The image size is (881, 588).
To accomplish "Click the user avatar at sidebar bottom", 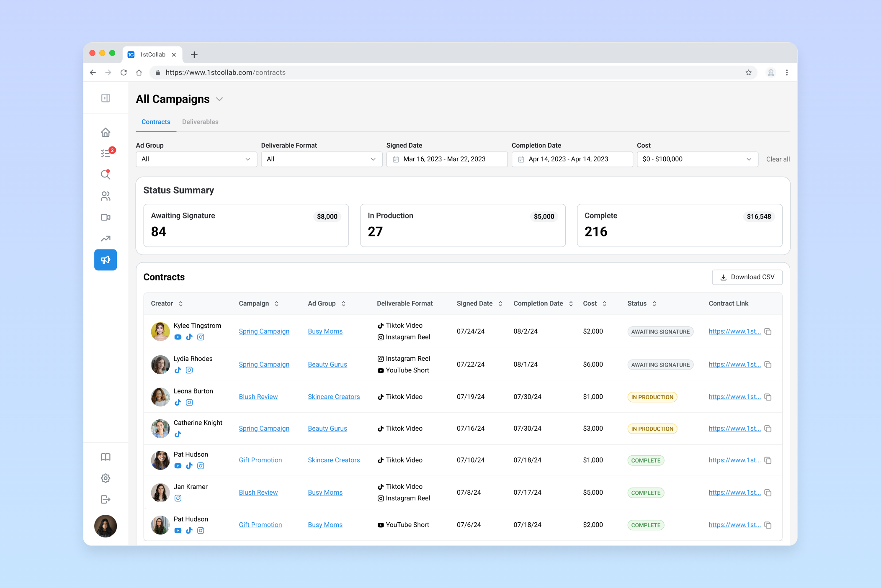I will 106,526.
